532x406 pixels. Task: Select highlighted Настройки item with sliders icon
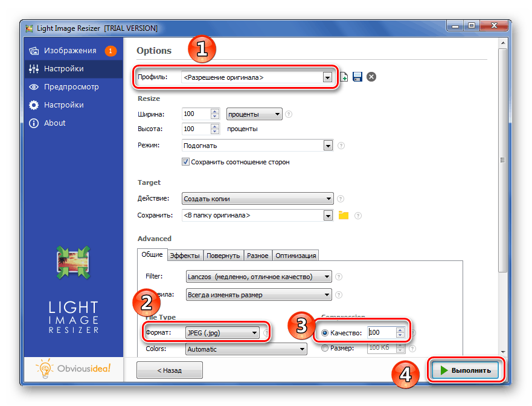tap(73, 69)
